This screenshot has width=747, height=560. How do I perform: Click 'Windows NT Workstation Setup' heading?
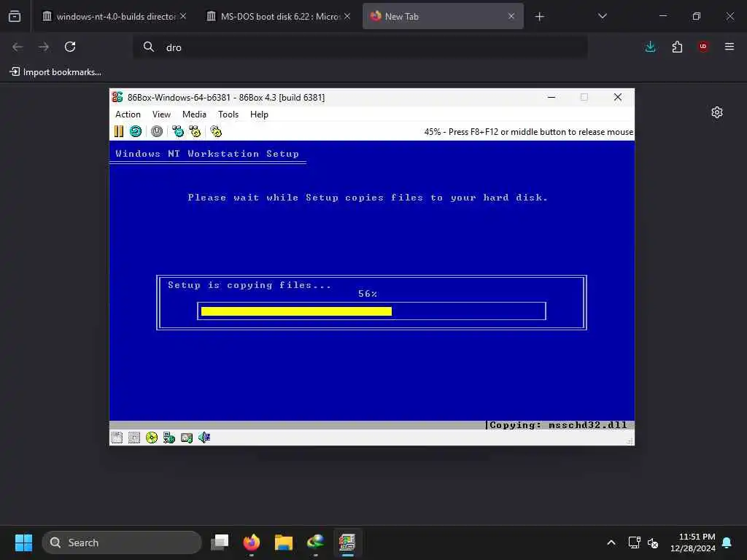pyautogui.click(x=207, y=154)
